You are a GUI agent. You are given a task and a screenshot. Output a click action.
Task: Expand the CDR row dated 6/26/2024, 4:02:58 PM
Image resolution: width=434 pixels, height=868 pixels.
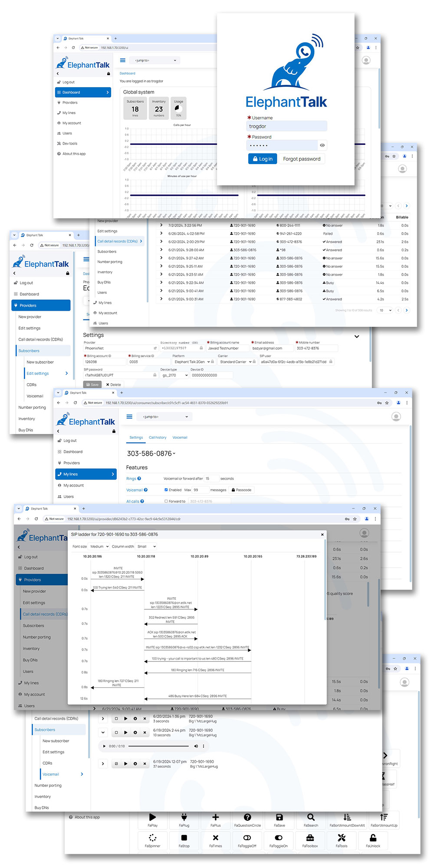[x=161, y=233]
